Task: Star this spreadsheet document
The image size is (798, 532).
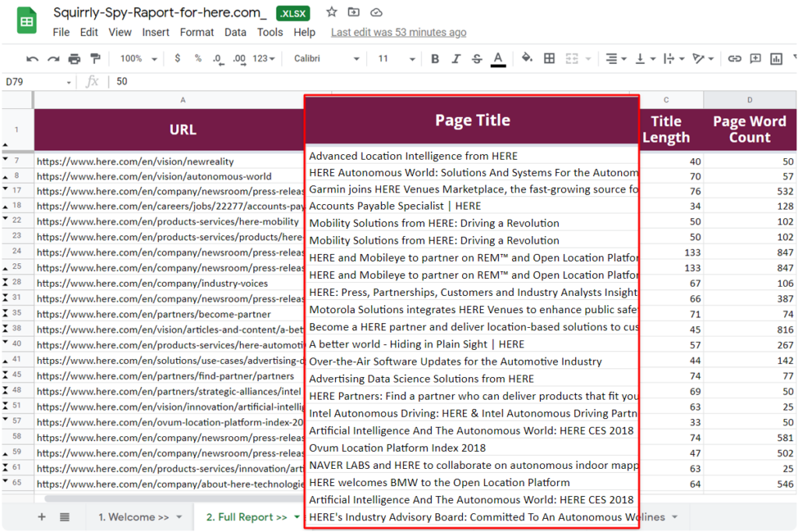Action: [x=332, y=12]
